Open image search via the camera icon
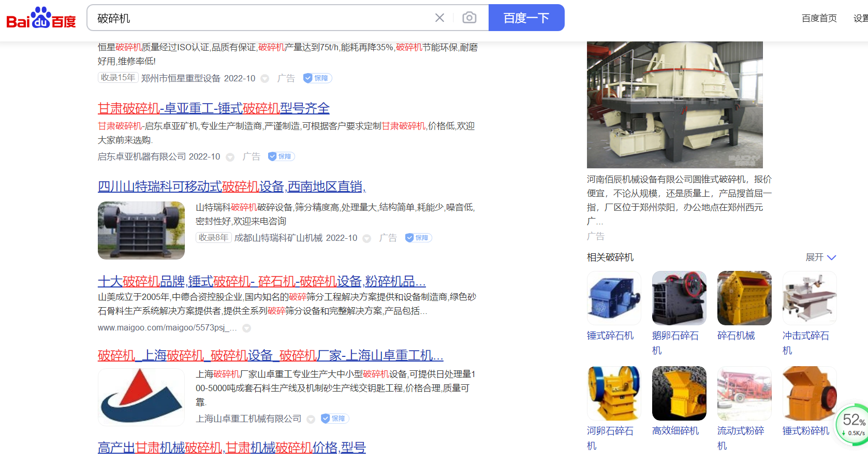The height and width of the screenshot is (461, 868). [x=469, y=18]
